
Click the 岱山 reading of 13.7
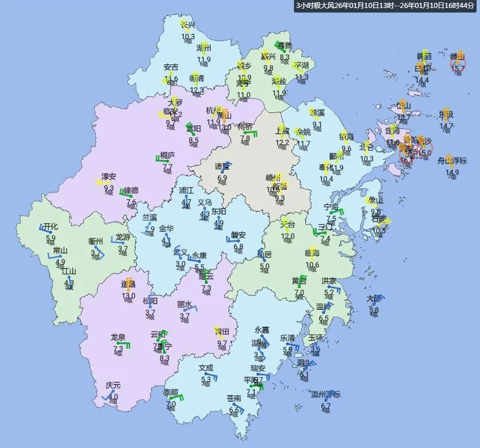pyautogui.click(x=401, y=116)
